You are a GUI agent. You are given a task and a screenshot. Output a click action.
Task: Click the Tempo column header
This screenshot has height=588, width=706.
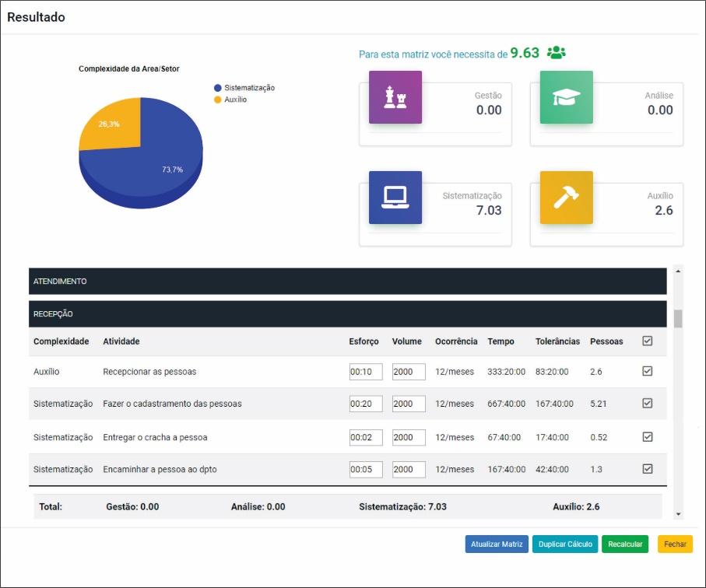pyautogui.click(x=501, y=341)
